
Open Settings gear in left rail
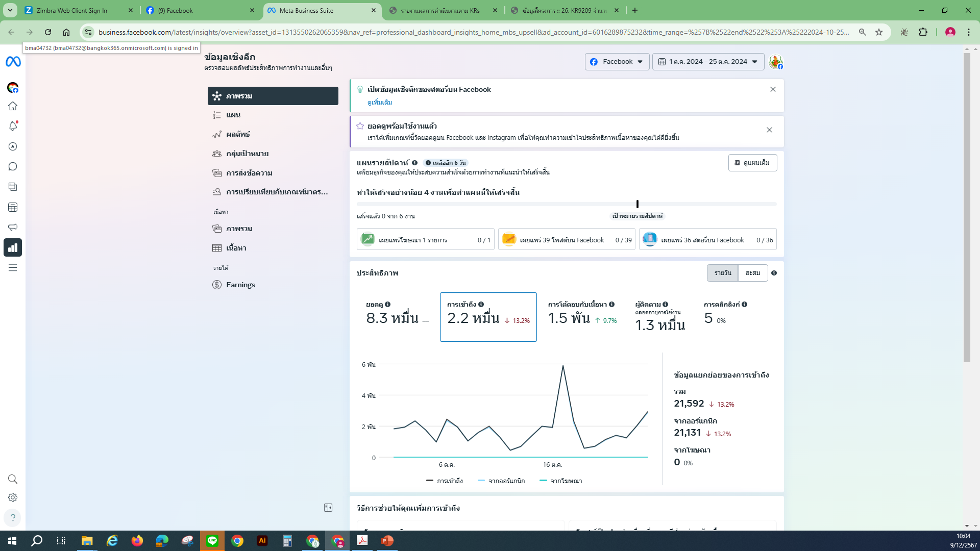click(13, 497)
